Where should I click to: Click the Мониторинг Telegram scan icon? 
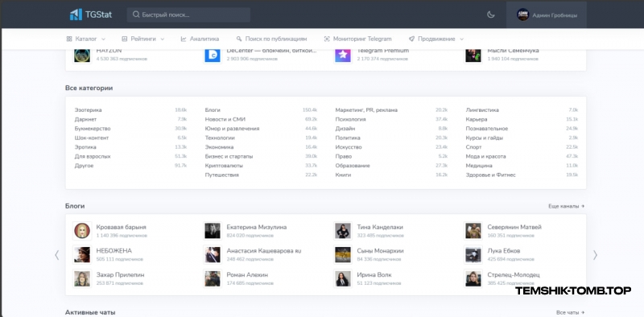[x=327, y=39]
